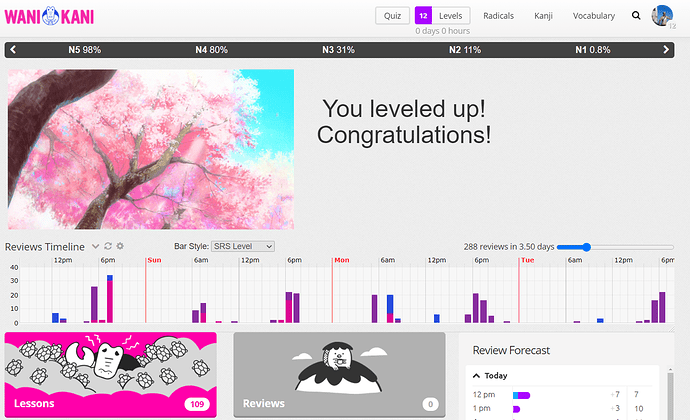Click the '288 reviews in 3.50 days' text
Viewport: 690px width, 420px height.
509,247
